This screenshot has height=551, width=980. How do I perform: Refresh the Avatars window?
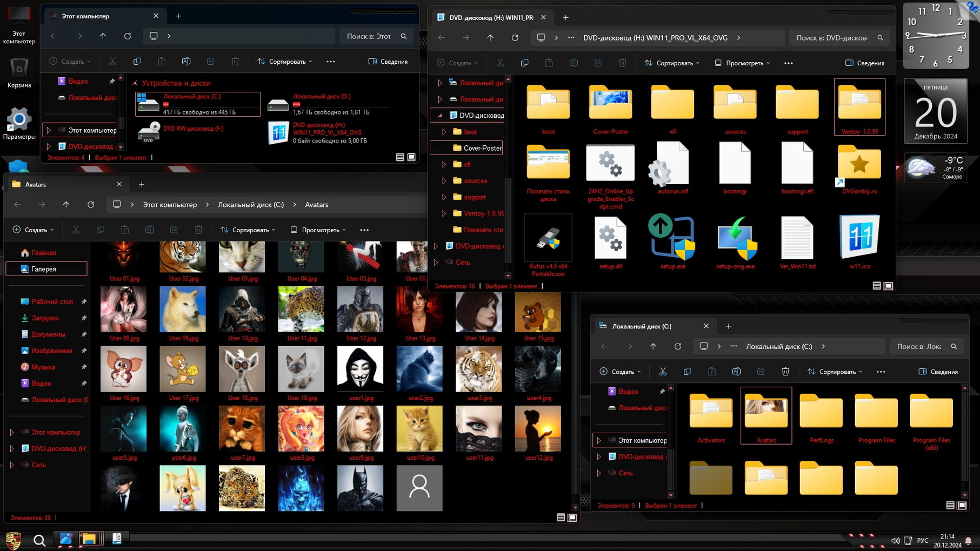(x=91, y=205)
